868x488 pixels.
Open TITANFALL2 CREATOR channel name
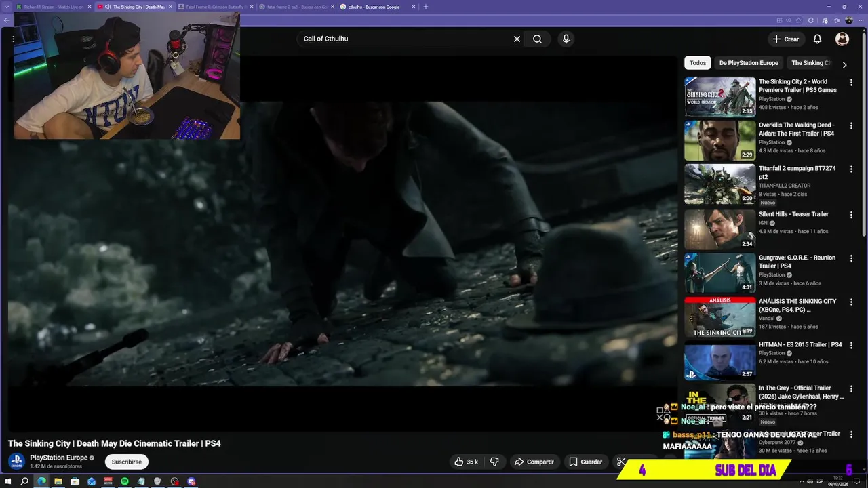(x=785, y=186)
